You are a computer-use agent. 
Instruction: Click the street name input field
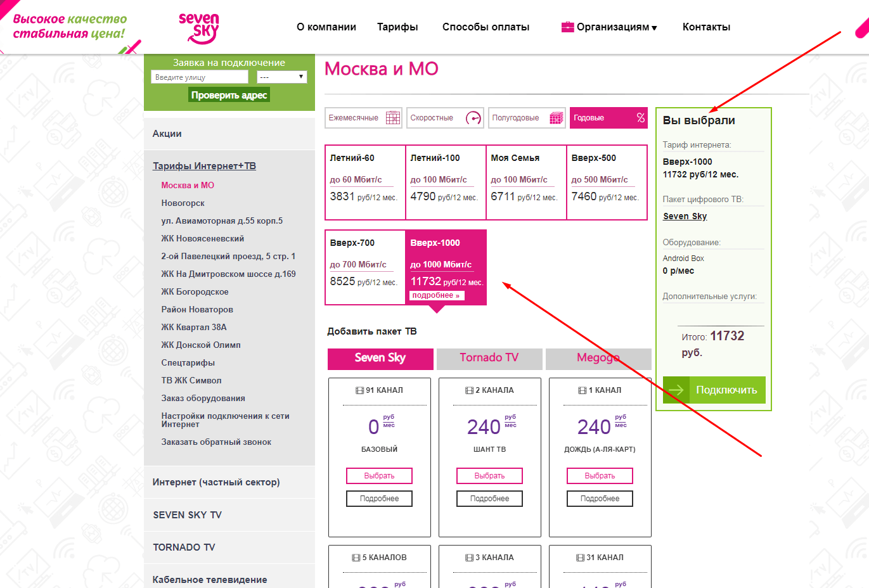(200, 77)
